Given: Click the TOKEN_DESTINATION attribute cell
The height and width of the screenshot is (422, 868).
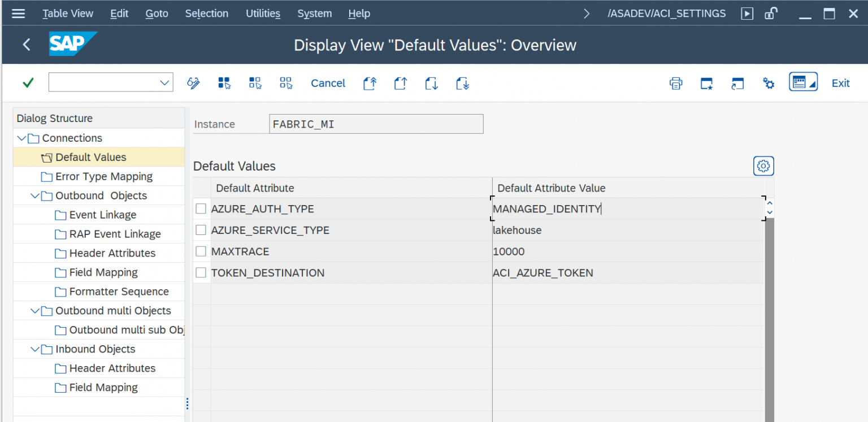Looking at the screenshot, I should pos(351,273).
